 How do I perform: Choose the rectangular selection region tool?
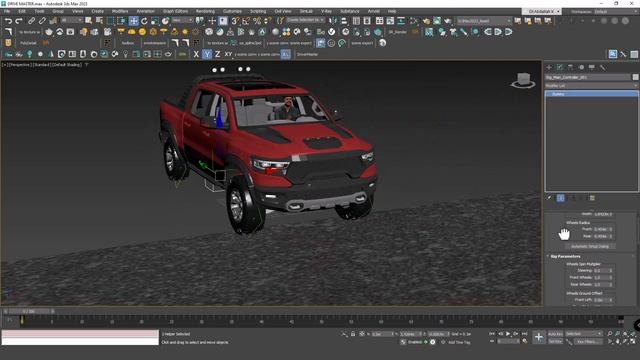coord(110,21)
